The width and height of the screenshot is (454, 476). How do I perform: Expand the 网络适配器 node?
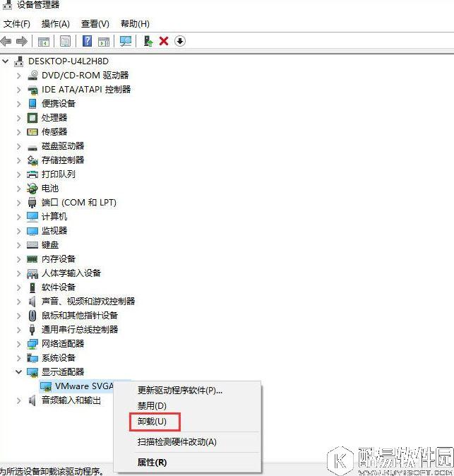pyautogui.click(x=19, y=344)
